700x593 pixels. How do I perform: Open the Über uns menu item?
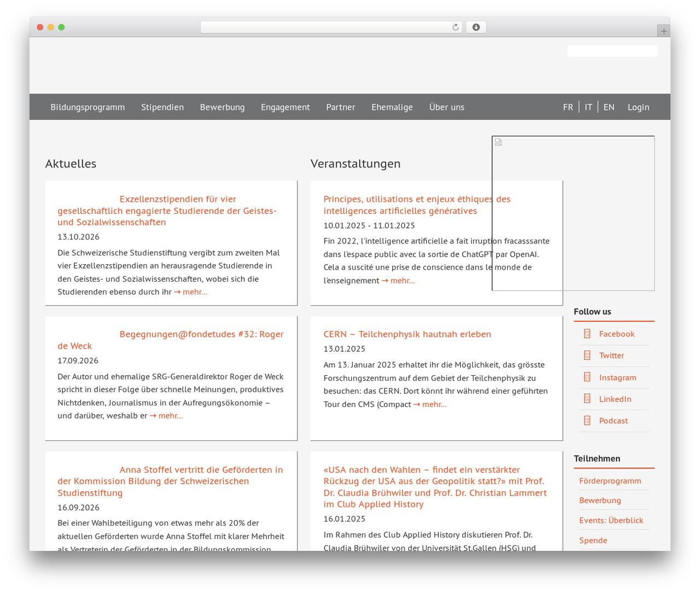click(x=447, y=107)
